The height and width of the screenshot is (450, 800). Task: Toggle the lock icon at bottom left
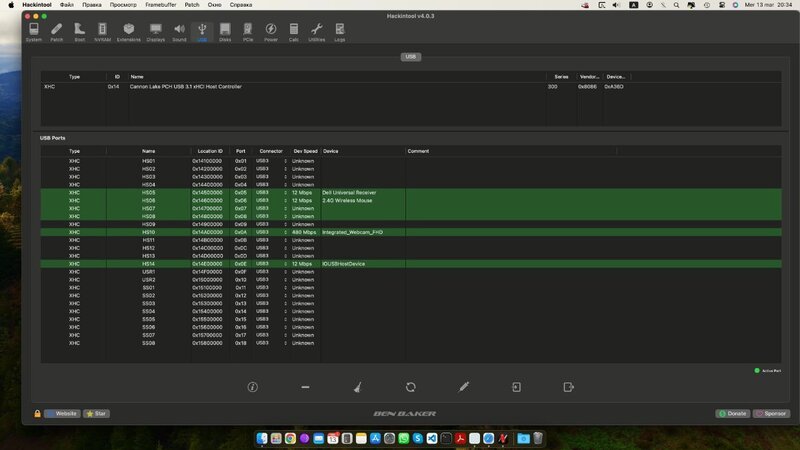click(37, 413)
